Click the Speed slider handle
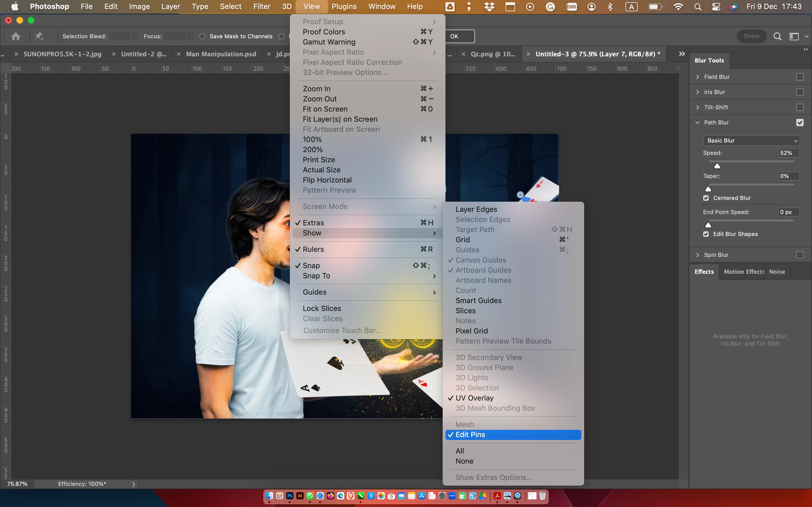The width and height of the screenshot is (812, 507). coord(717,166)
